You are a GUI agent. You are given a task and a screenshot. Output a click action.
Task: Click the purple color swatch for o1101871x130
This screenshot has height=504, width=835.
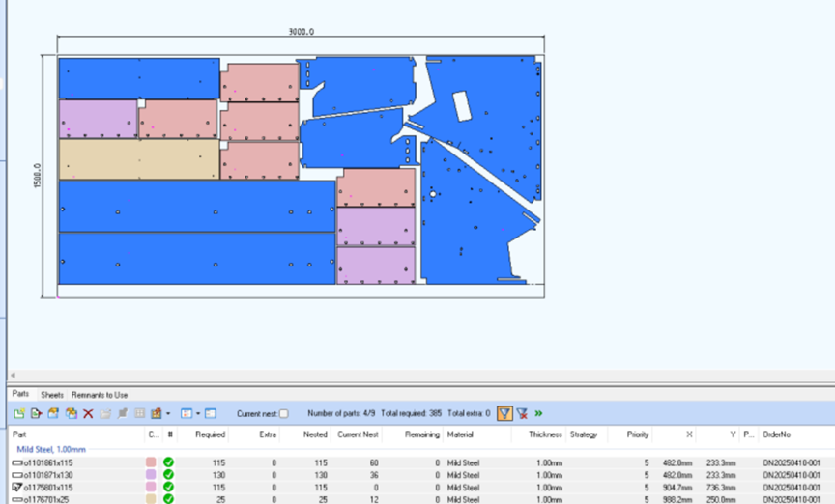[x=151, y=475]
